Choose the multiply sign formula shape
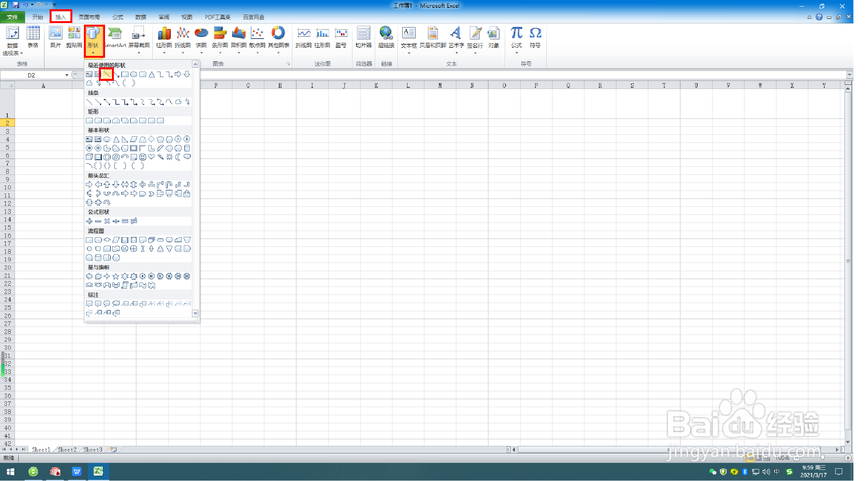 tap(107, 221)
